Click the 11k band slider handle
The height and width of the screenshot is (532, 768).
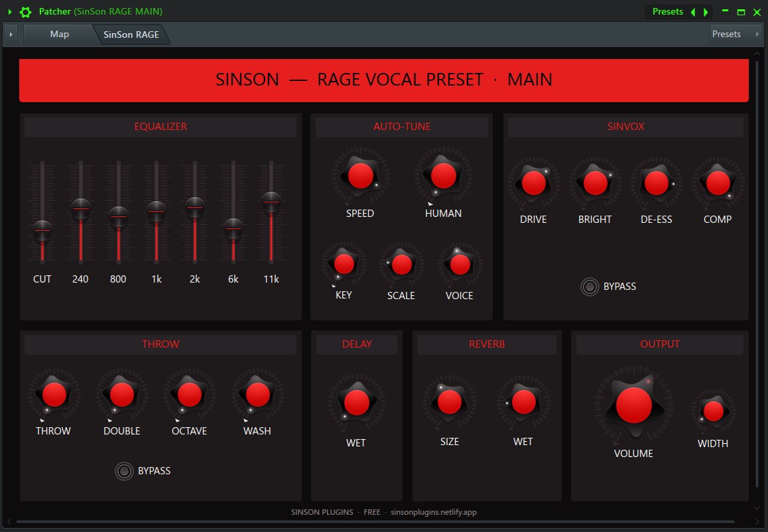point(271,202)
